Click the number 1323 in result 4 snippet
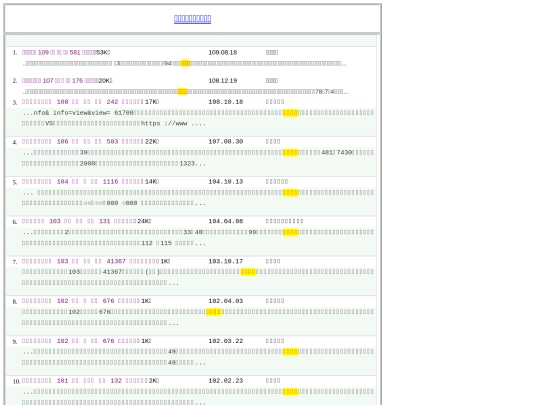The height and width of the screenshot is (405, 540). (187, 163)
